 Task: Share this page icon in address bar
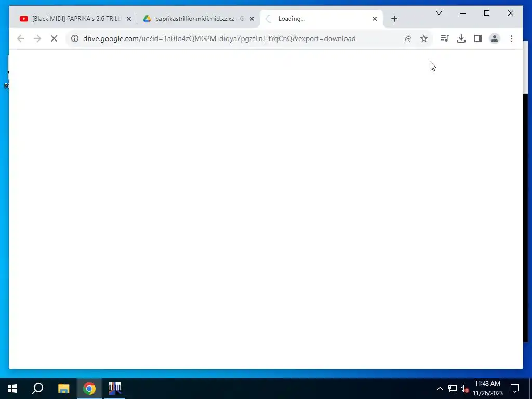[407, 38]
